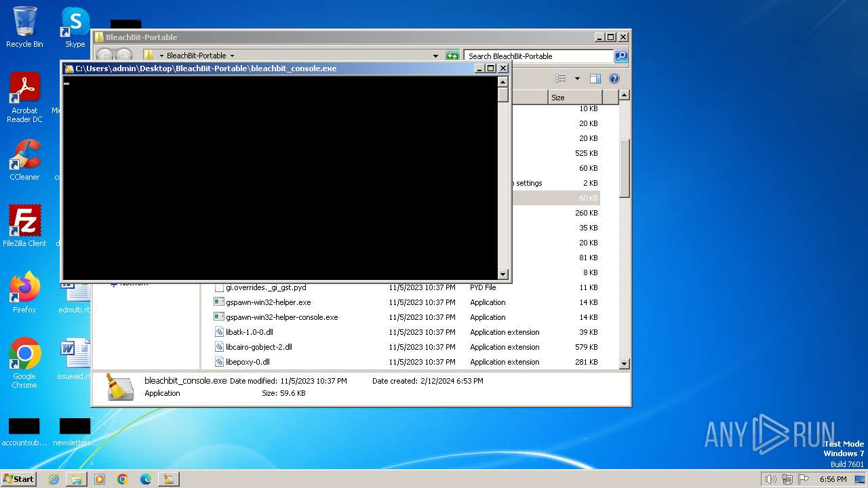Click the console scrollbar up arrow
This screenshot has height=488, width=868.
502,82
